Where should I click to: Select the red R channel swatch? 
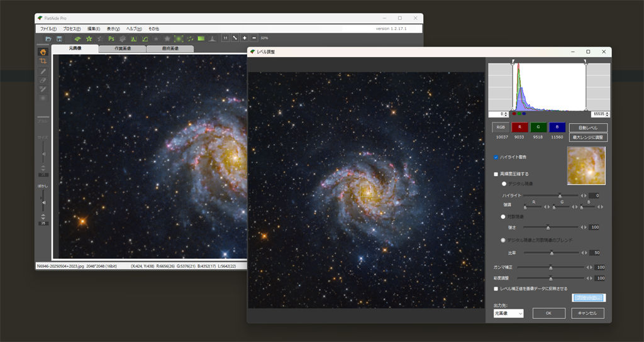520,128
